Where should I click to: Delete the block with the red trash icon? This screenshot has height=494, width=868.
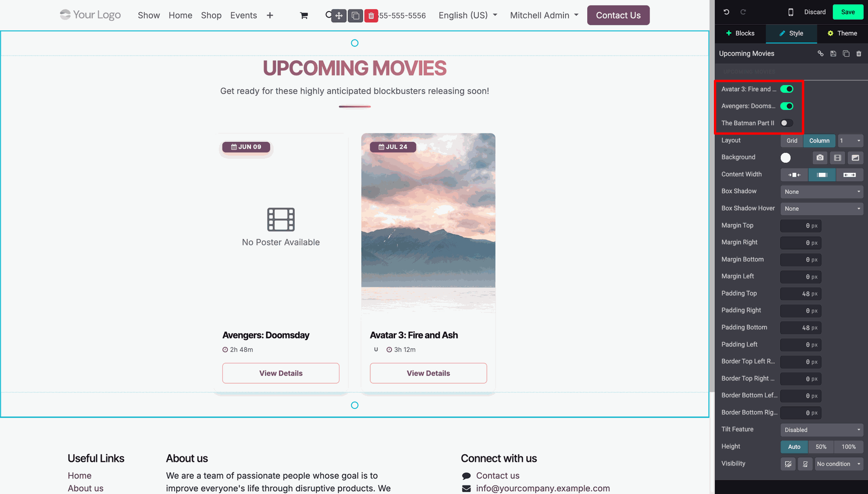point(371,16)
